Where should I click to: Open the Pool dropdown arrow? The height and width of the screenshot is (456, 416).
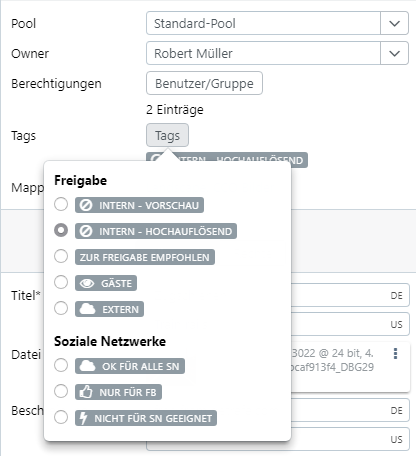click(x=394, y=23)
